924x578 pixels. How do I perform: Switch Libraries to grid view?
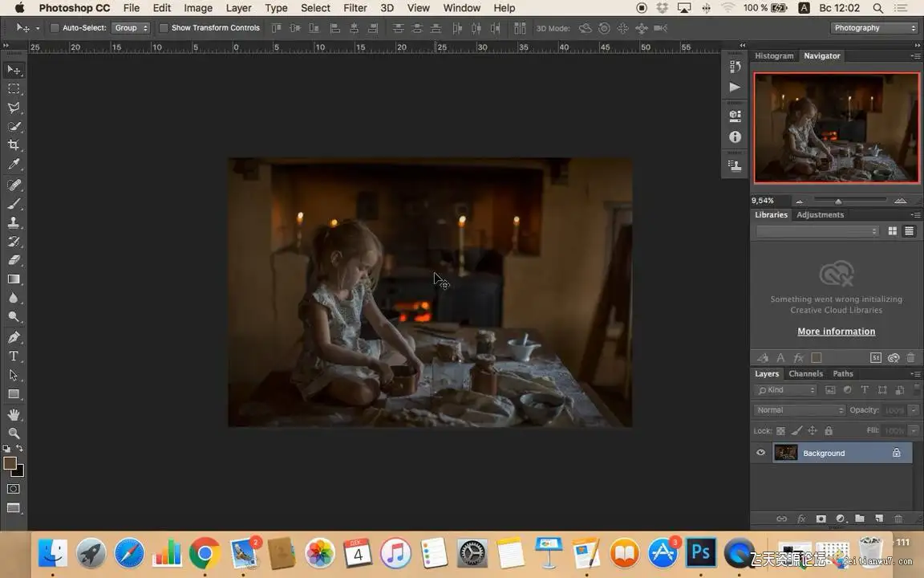(893, 231)
